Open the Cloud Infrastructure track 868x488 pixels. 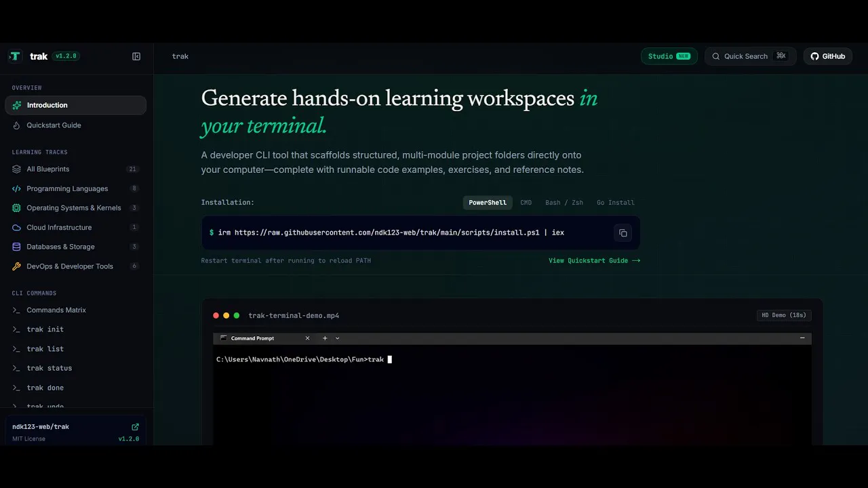75,228
